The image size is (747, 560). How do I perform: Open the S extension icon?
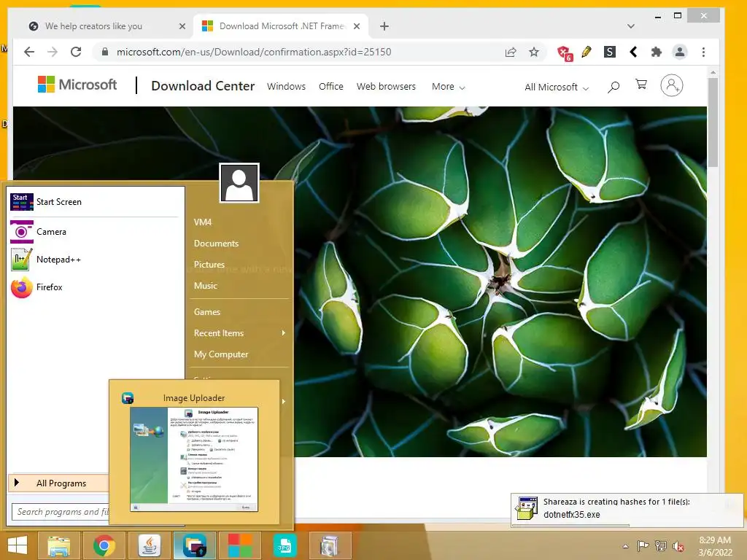[x=610, y=52]
